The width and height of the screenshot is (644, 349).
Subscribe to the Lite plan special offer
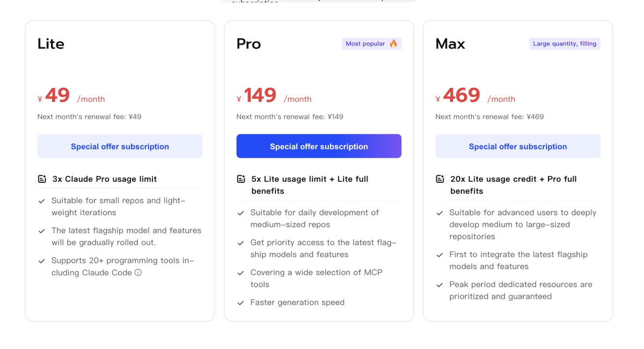tap(120, 146)
